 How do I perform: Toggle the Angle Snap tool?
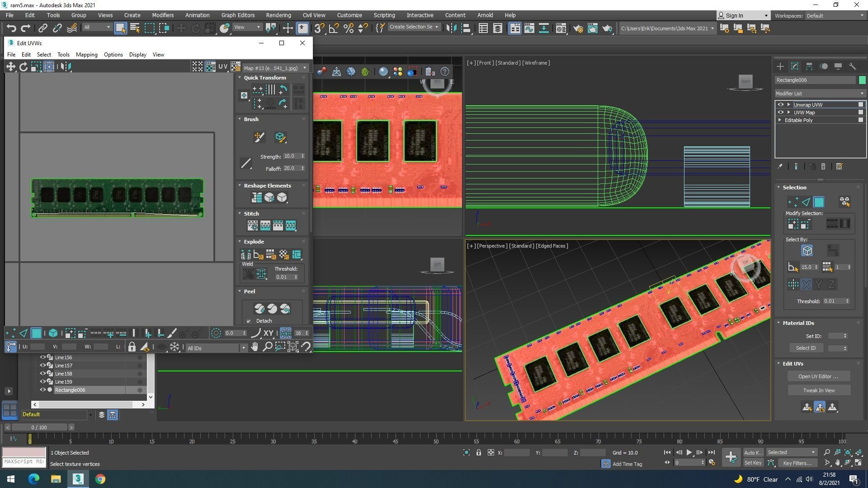click(x=334, y=28)
